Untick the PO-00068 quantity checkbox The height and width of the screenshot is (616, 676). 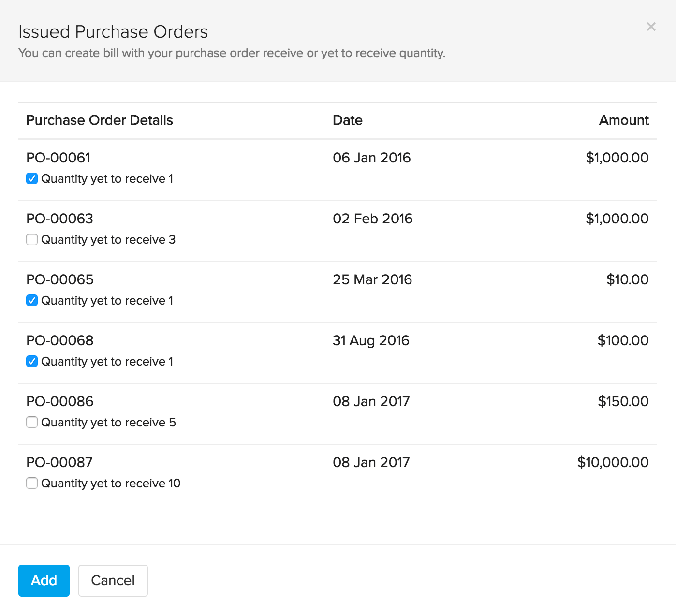(32, 362)
